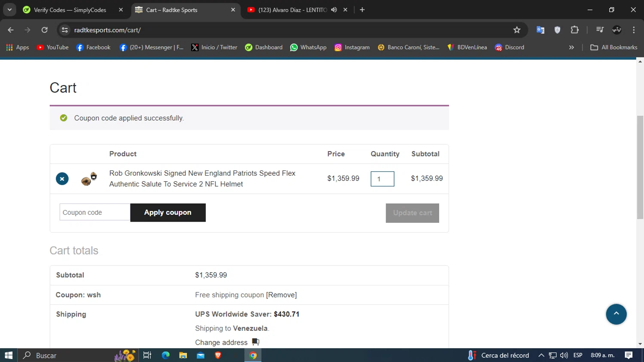Click the Chrome taskbar icon

pos(253,355)
